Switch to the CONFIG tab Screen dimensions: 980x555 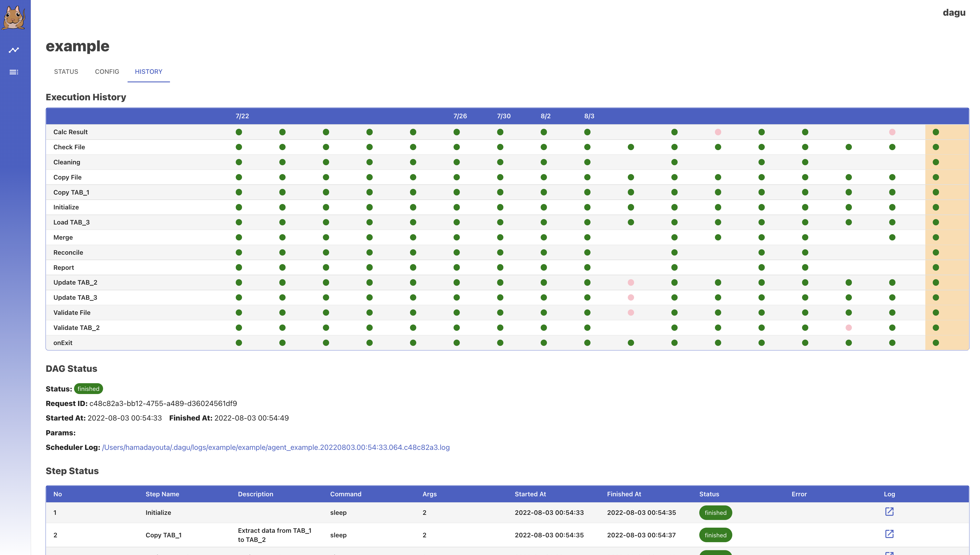tap(107, 72)
